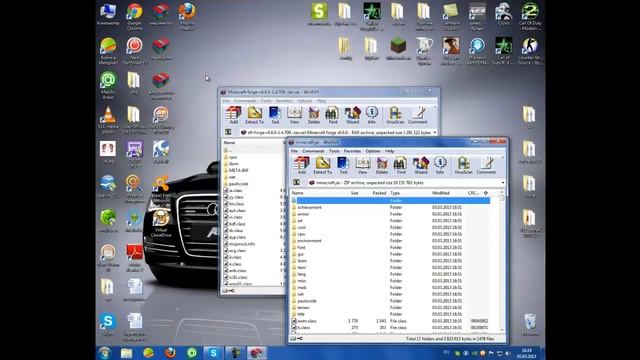Click VirusScan in minecraft.jar window toolbar

coord(463,165)
